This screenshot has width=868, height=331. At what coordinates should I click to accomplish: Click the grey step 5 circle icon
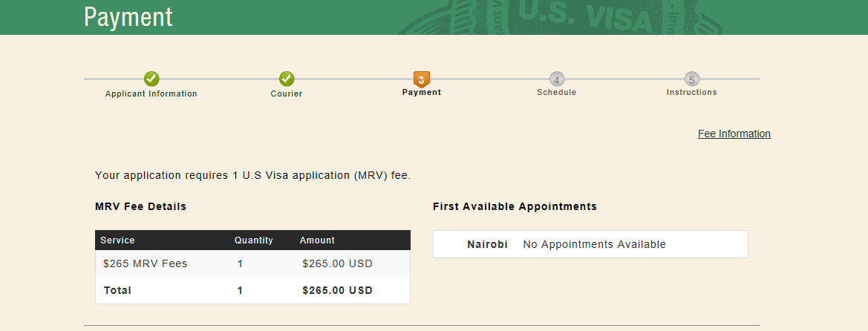[x=692, y=79]
